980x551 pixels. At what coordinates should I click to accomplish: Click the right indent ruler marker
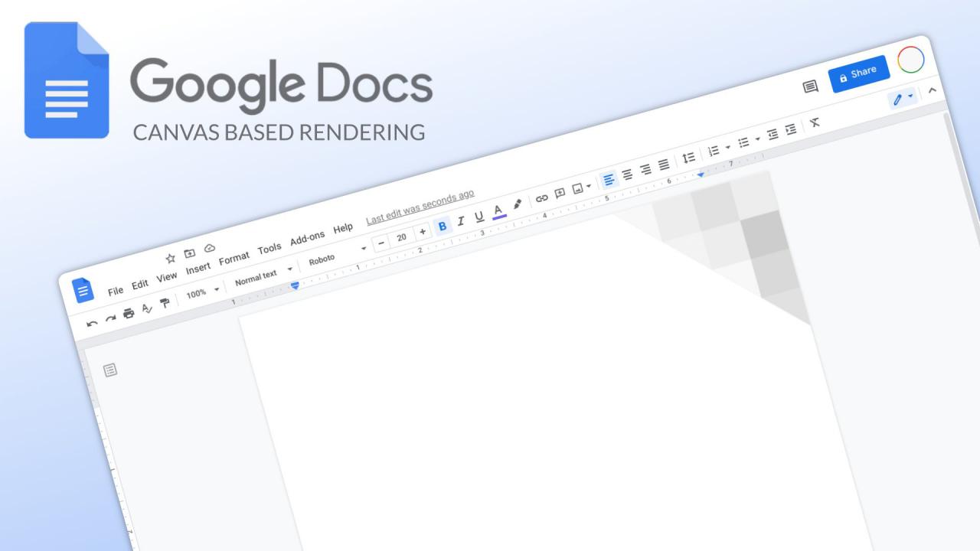[x=701, y=175]
